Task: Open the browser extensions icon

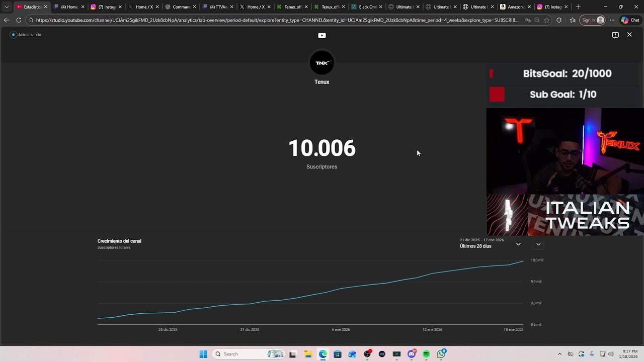Action: (559, 20)
